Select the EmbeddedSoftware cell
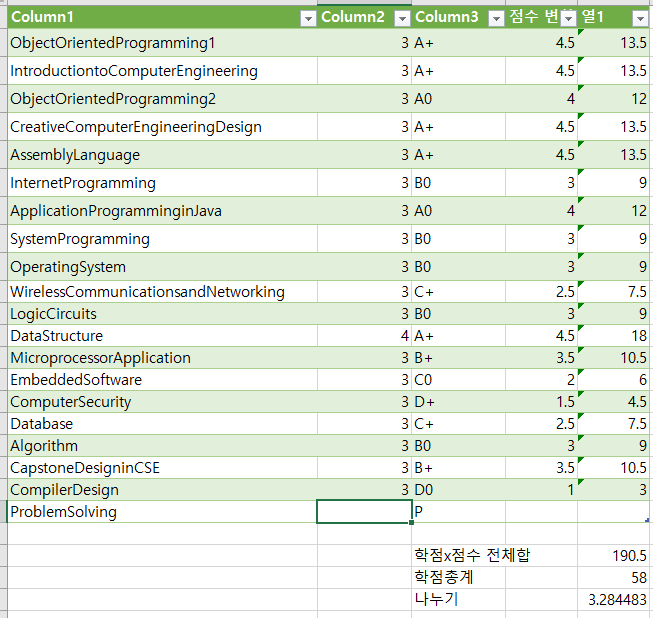 pos(162,380)
